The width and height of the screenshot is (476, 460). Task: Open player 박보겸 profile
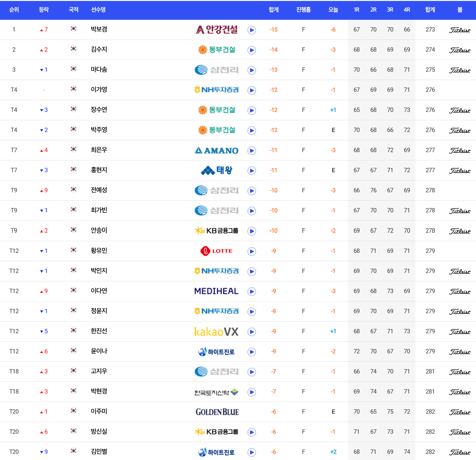[x=99, y=29]
